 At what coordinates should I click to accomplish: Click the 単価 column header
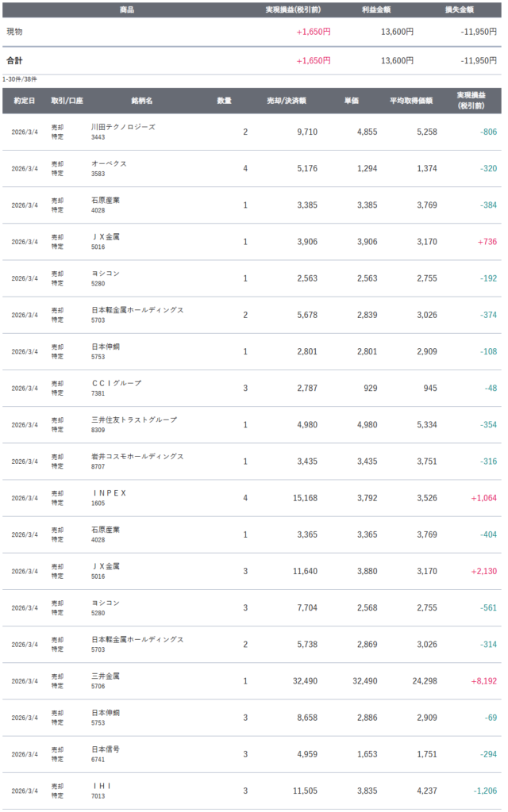click(351, 101)
